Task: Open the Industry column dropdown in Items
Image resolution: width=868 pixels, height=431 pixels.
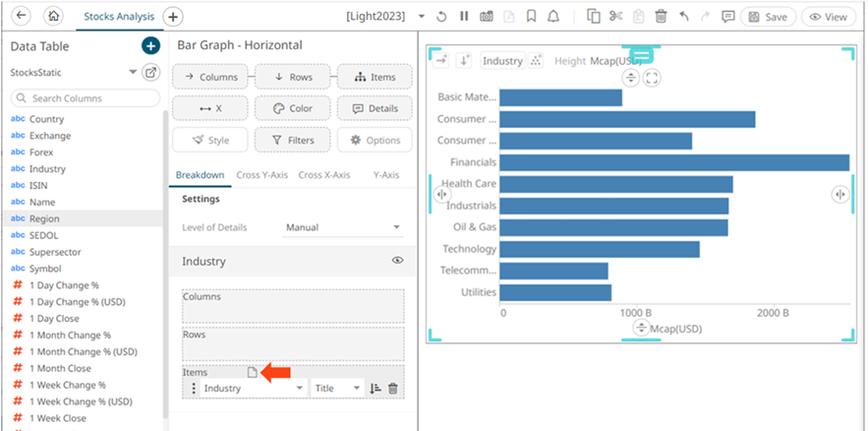Action: (x=254, y=389)
